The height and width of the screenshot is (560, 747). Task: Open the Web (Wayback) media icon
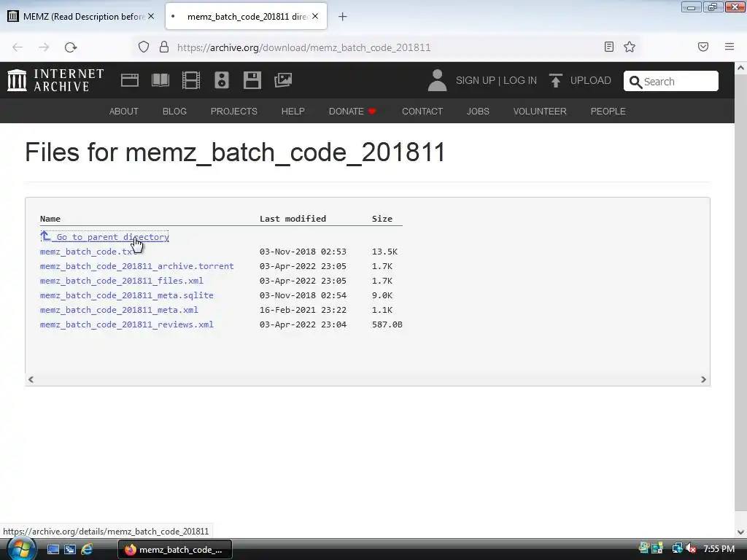130,80
